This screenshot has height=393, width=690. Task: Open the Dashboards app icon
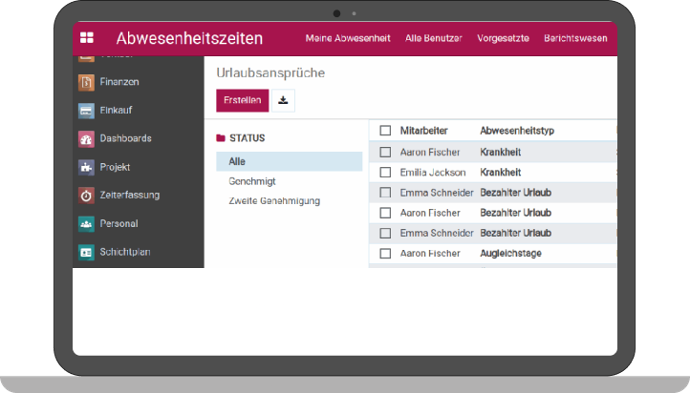(86, 139)
